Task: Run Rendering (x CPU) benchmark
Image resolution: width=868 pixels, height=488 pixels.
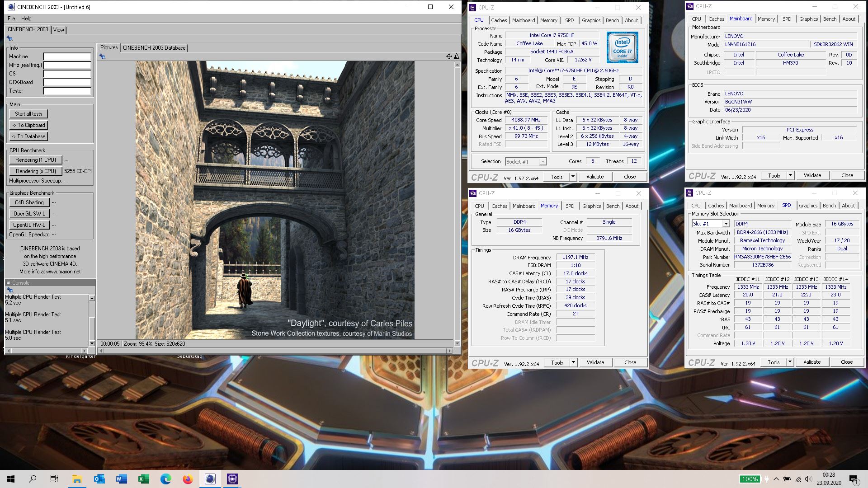Action: click(36, 171)
